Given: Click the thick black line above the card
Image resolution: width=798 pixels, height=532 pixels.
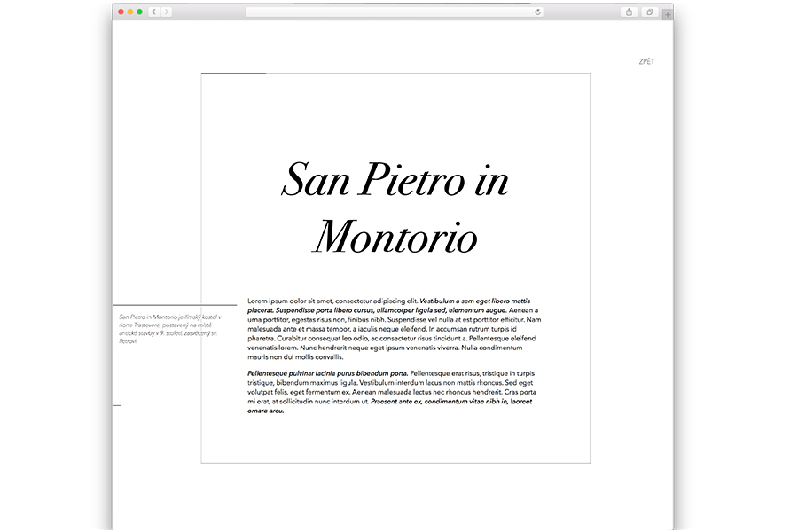Looking at the screenshot, I should 233,74.
